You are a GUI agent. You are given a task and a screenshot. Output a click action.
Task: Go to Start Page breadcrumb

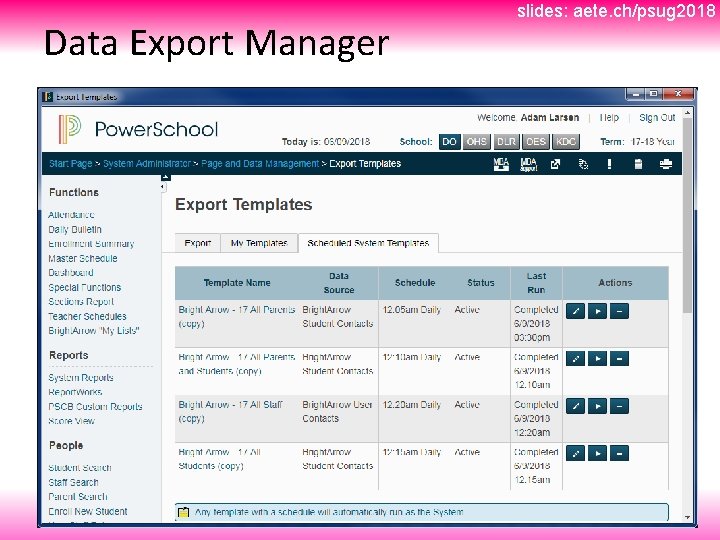(71, 164)
